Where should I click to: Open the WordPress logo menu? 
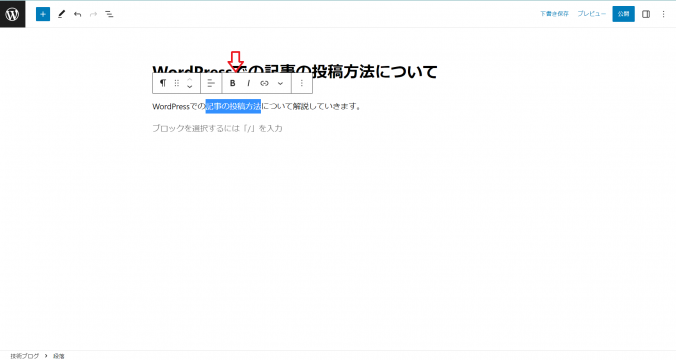pos(13,14)
